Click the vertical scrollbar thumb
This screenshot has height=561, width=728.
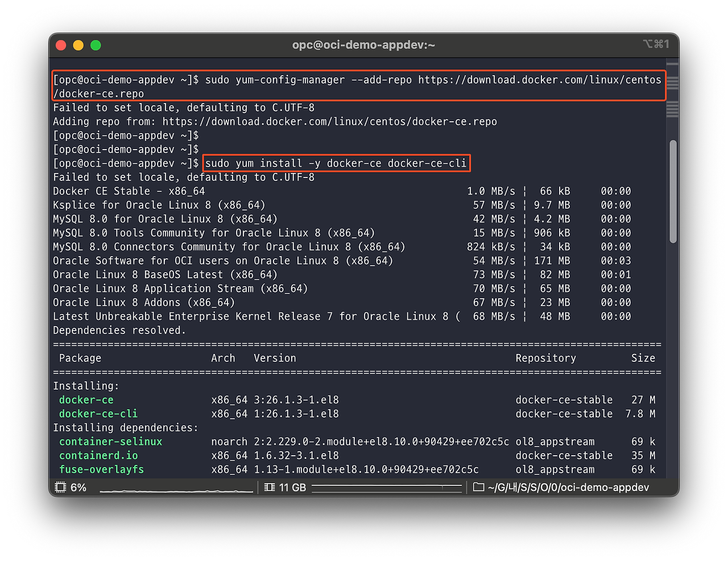click(673, 191)
